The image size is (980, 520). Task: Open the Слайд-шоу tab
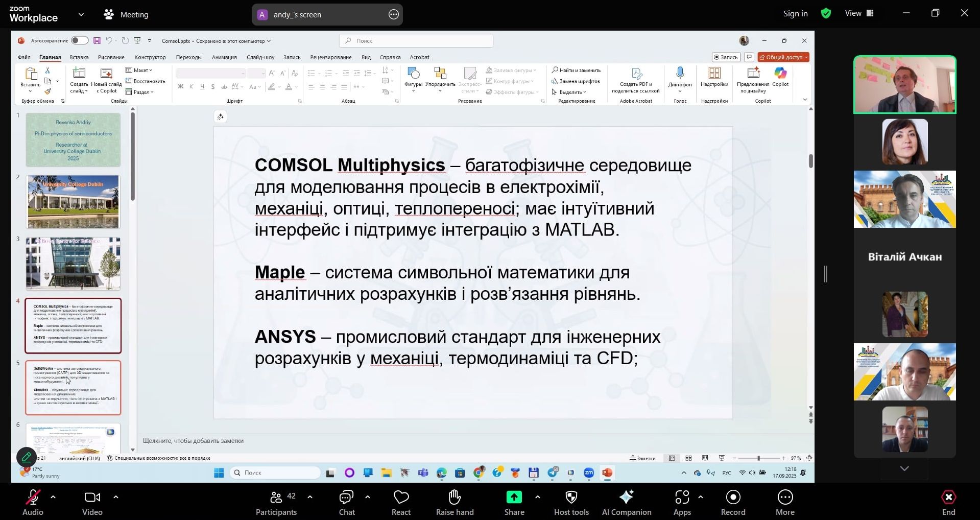click(x=260, y=57)
